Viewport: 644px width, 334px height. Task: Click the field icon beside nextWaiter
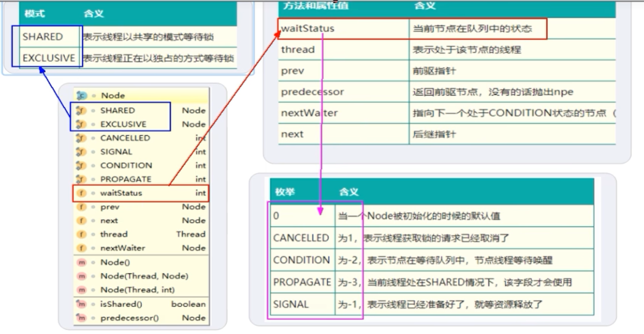pyautogui.click(x=82, y=248)
